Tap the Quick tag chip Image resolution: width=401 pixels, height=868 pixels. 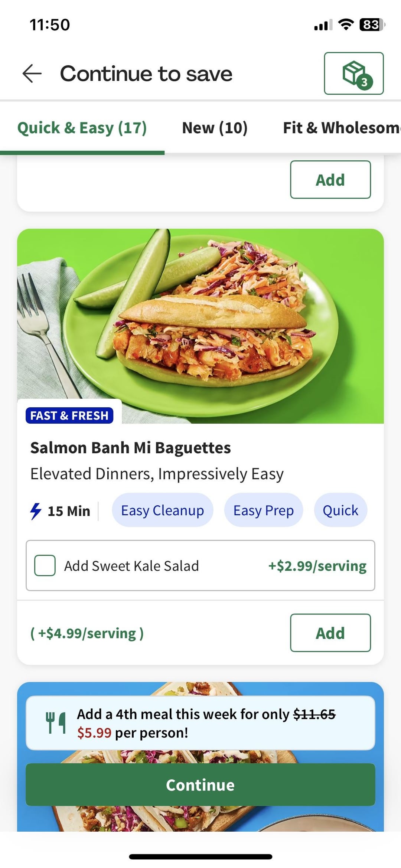(340, 510)
